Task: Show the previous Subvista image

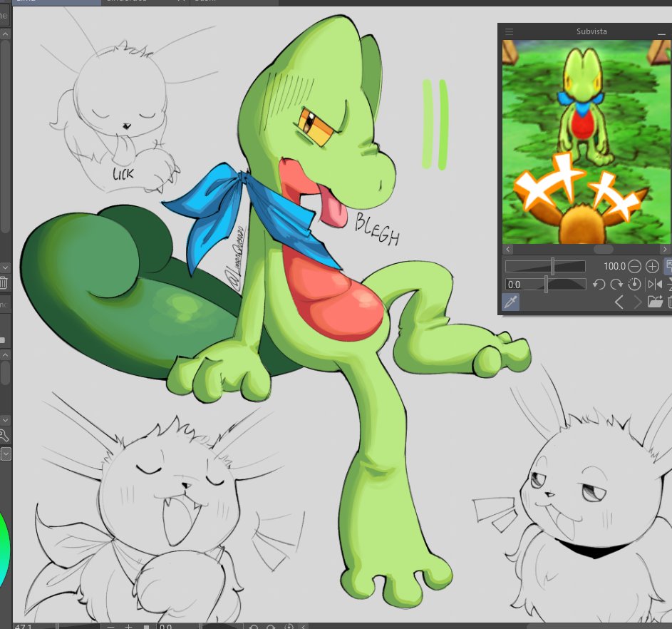Action: (x=619, y=302)
